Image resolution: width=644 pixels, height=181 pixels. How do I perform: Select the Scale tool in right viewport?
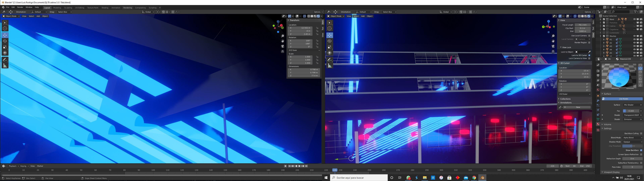tap(330, 47)
